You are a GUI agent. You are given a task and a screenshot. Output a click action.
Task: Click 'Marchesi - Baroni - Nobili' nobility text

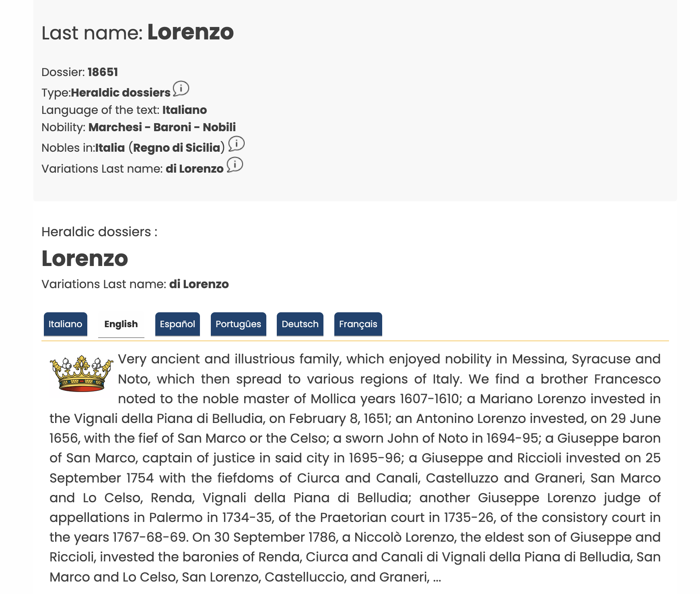[162, 127]
